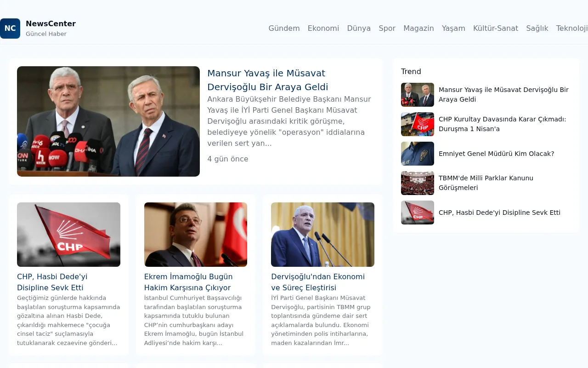Viewport: 588px width, 368px height.
Task: Click the CHP flag image in the article grid
Action: [x=68, y=235]
